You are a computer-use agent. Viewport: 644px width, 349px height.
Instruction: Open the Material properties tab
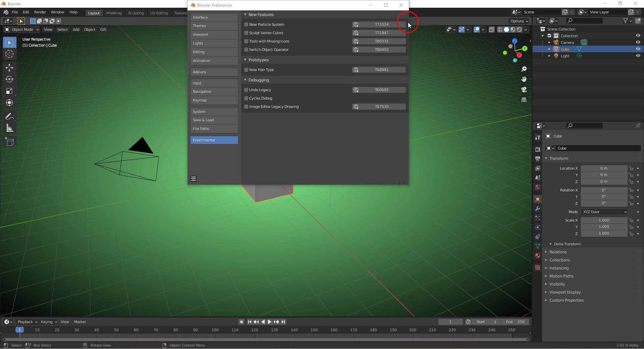[538, 255]
